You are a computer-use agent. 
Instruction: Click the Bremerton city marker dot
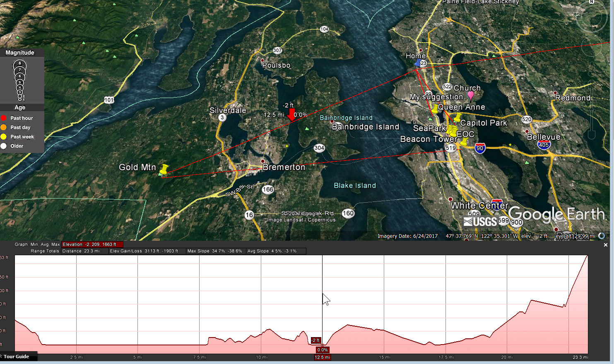pyautogui.click(x=262, y=161)
